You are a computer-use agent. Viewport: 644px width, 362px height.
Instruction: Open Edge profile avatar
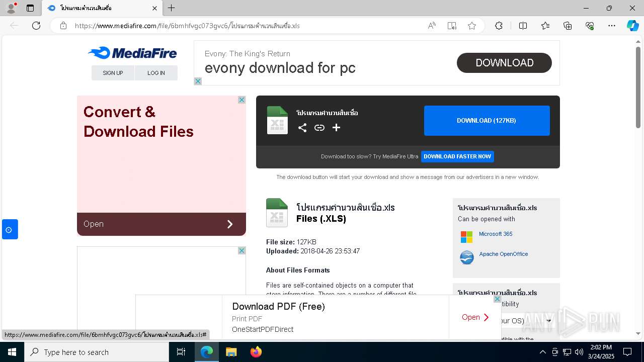[11, 8]
